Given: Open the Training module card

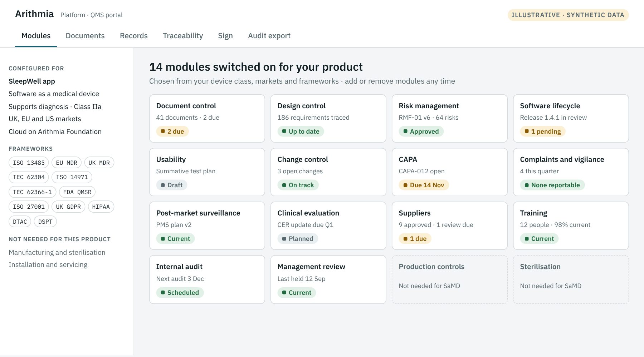Looking at the screenshot, I should [x=571, y=225].
